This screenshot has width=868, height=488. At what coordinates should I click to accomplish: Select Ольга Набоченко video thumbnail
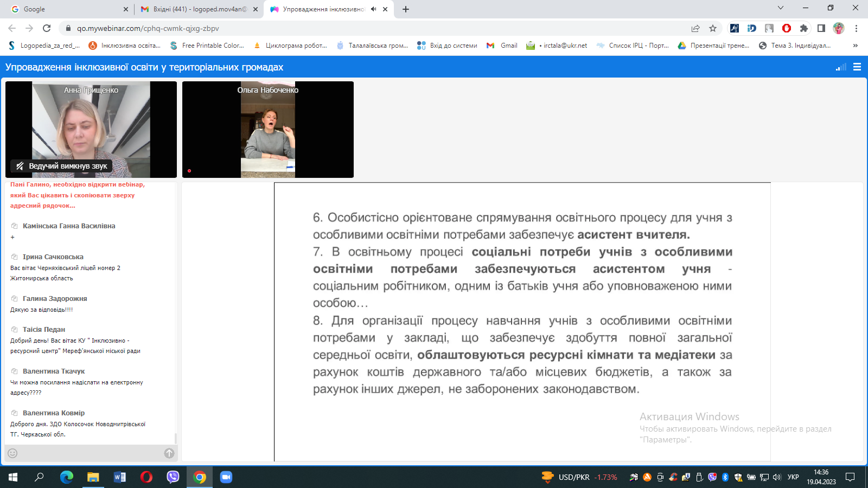click(x=268, y=130)
